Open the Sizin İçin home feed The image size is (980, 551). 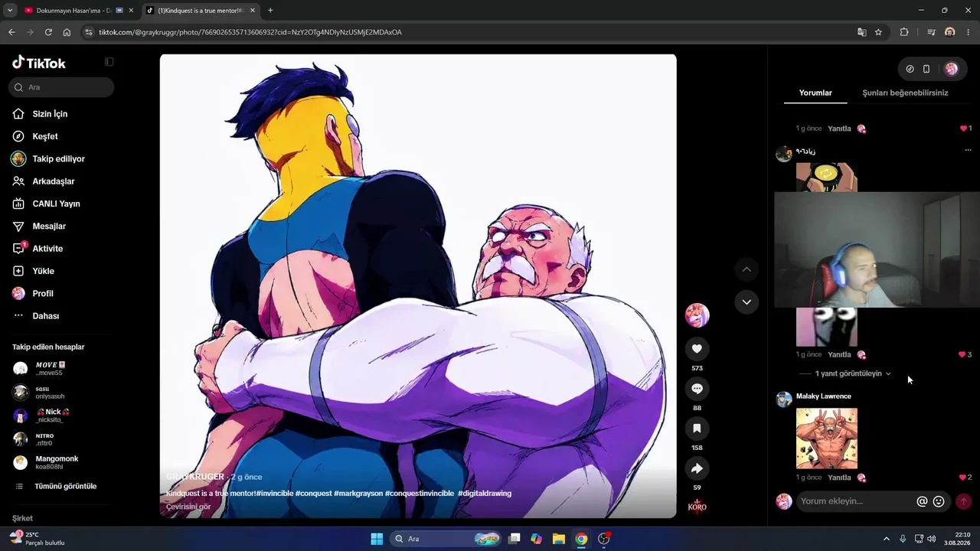pyautogui.click(x=50, y=114)
